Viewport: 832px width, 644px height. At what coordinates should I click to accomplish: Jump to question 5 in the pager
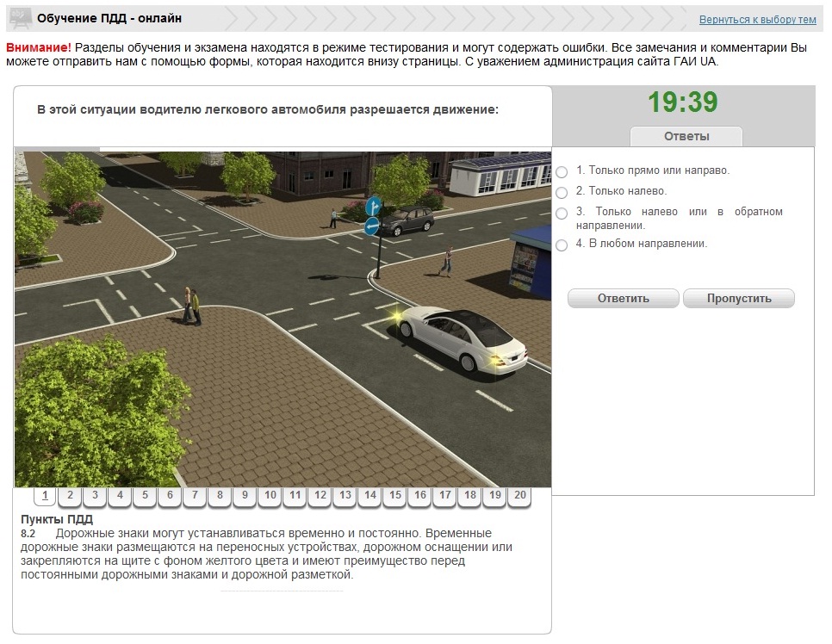[145, 496]
